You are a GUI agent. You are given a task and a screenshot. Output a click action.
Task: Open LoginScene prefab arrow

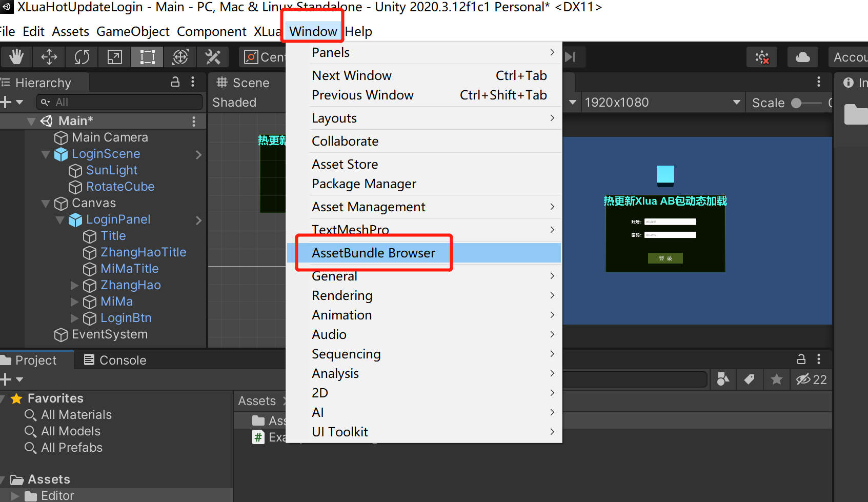(199, 154)
